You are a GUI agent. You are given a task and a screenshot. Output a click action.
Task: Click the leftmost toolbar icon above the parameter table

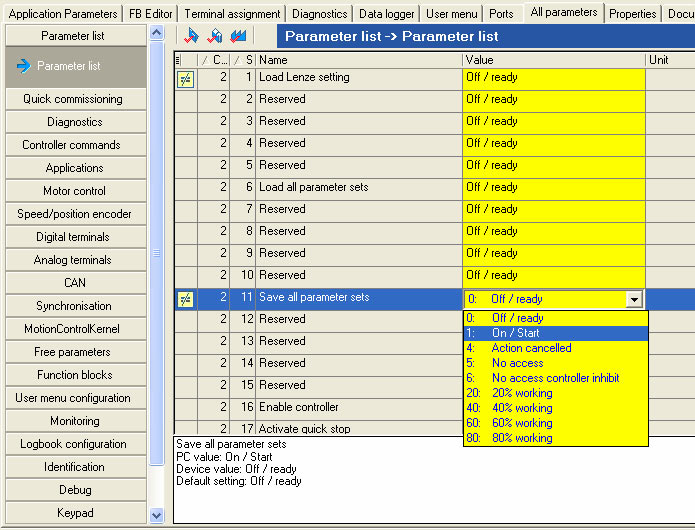[192, 36]
